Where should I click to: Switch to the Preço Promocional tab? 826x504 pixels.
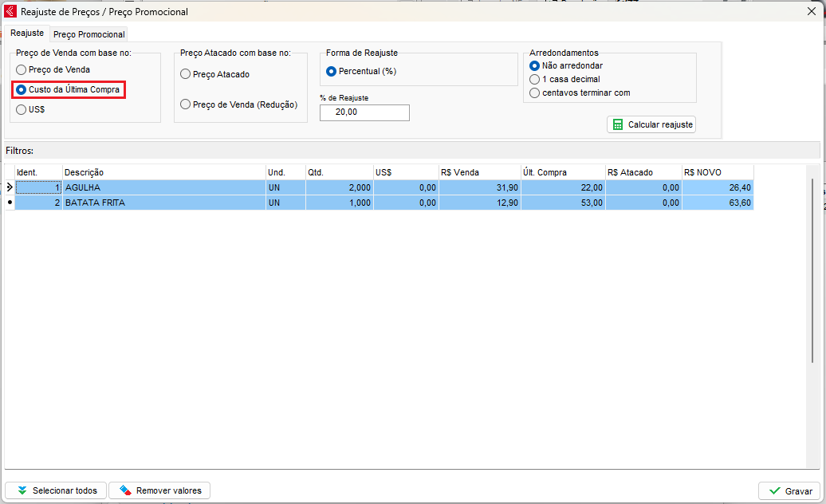(x=88, y=34)
